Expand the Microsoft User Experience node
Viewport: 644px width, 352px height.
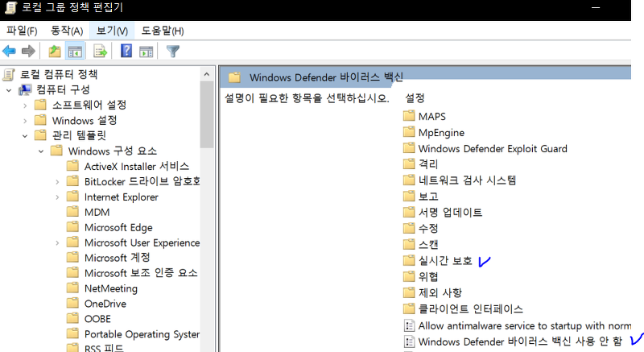pyautogui.click(x=57, y=242)
